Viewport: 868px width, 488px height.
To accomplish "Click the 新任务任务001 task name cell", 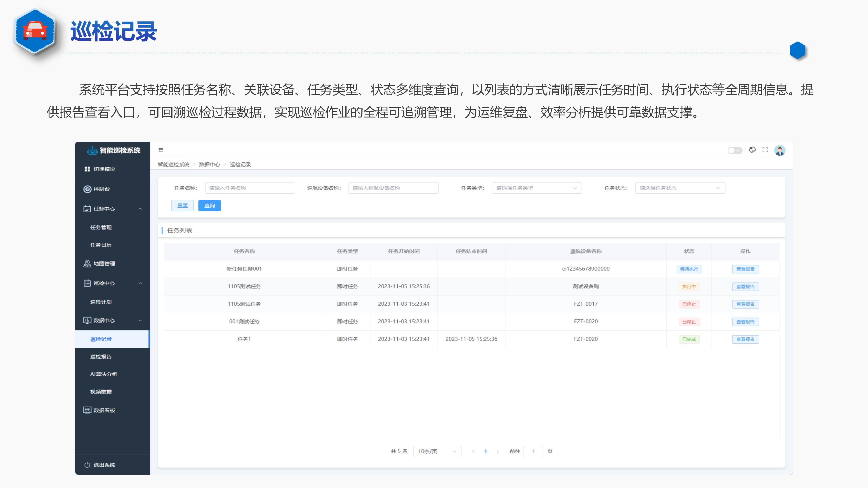I will point(244,269).
